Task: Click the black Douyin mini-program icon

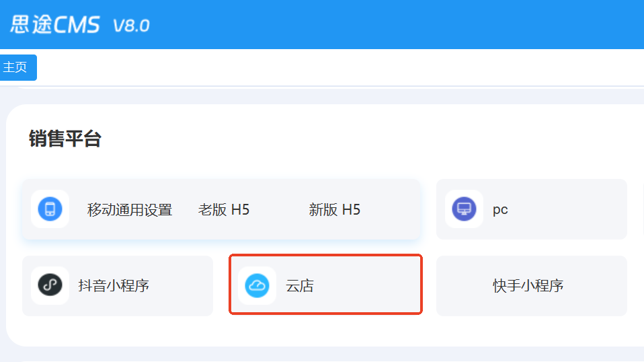Action: [x=50, y=285]
